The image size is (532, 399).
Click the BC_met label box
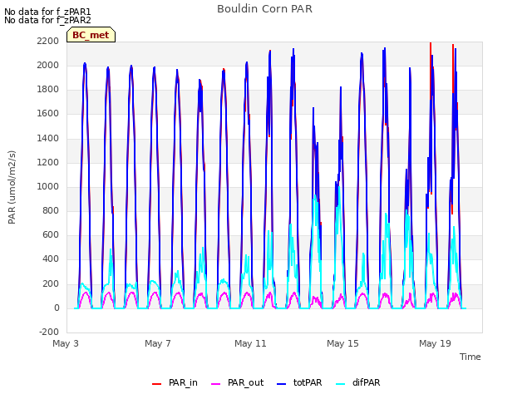[91, 35]
